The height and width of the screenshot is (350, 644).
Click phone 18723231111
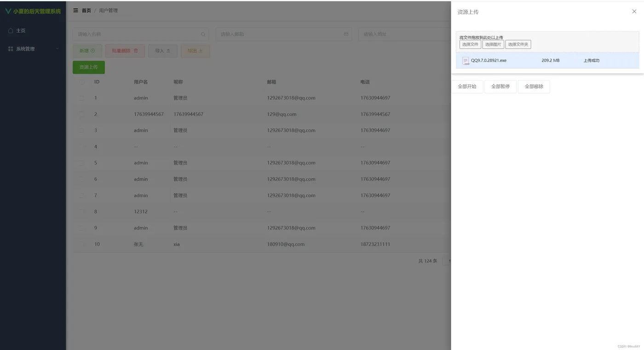pyautogui.click(x=375, y=244)
